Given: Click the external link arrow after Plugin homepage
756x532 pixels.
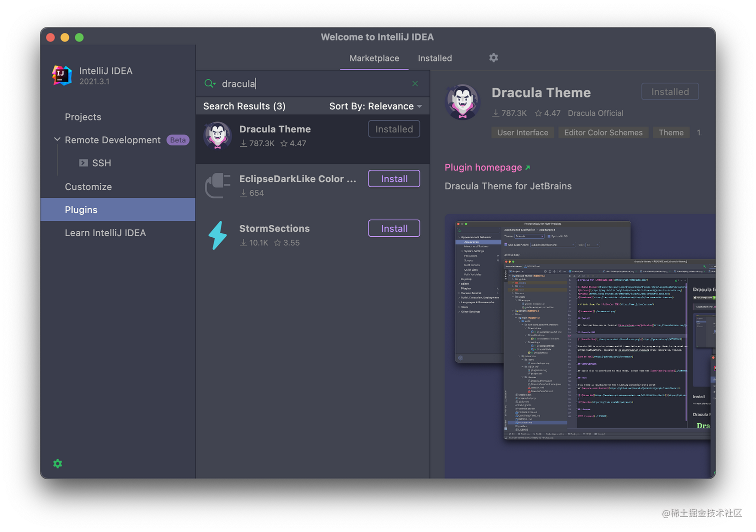Looking at the screenshot, I should pos(527,167).
